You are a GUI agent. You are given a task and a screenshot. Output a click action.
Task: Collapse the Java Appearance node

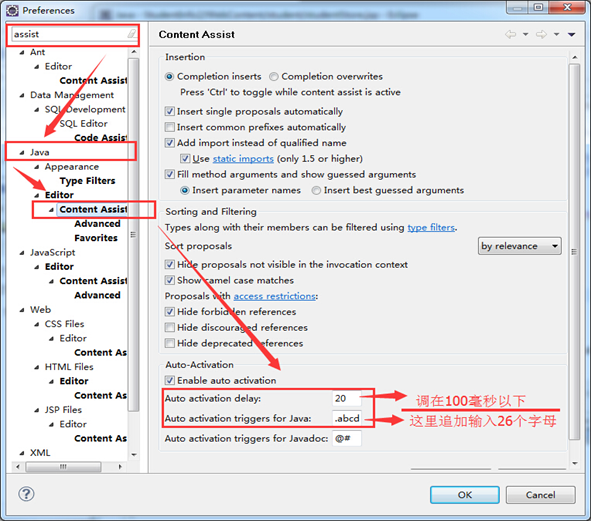click(37, 167)
